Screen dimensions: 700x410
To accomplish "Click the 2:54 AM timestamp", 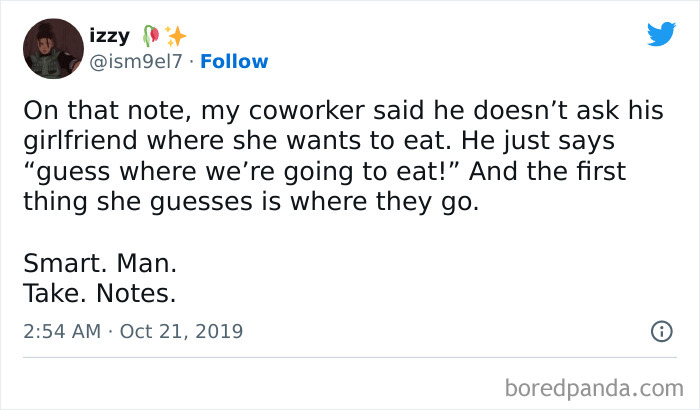I will tap(61, 330).
